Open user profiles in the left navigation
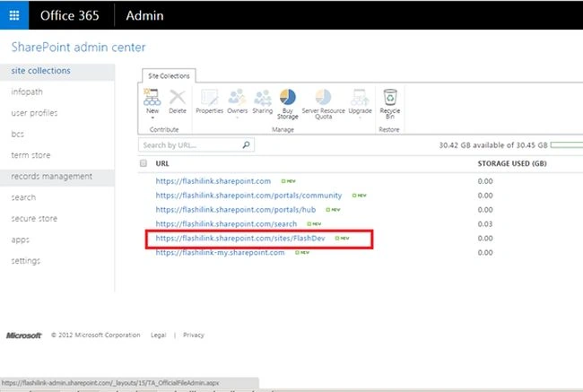Image resolution: width=583 pixels, height=392 pixels. coord(34,113)
